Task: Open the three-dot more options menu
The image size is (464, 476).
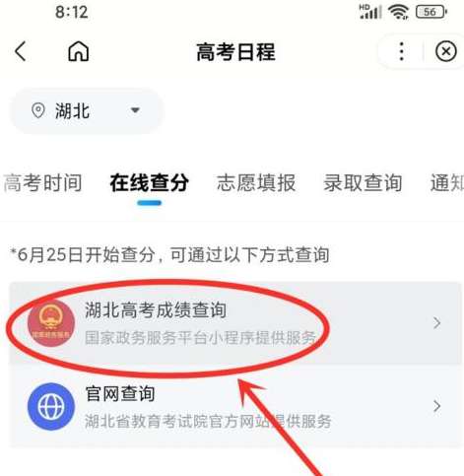Action: (401, 51)
